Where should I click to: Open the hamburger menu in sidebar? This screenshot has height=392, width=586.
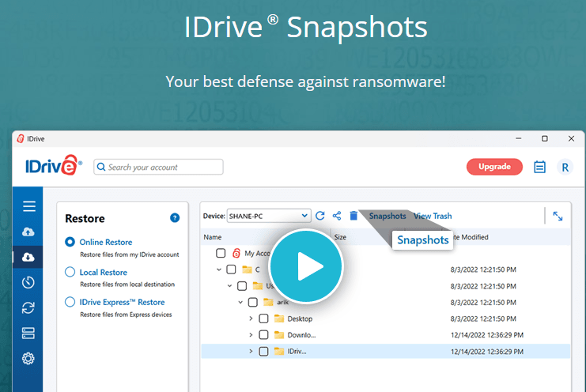pyautogui.click(x=28, y=206)
